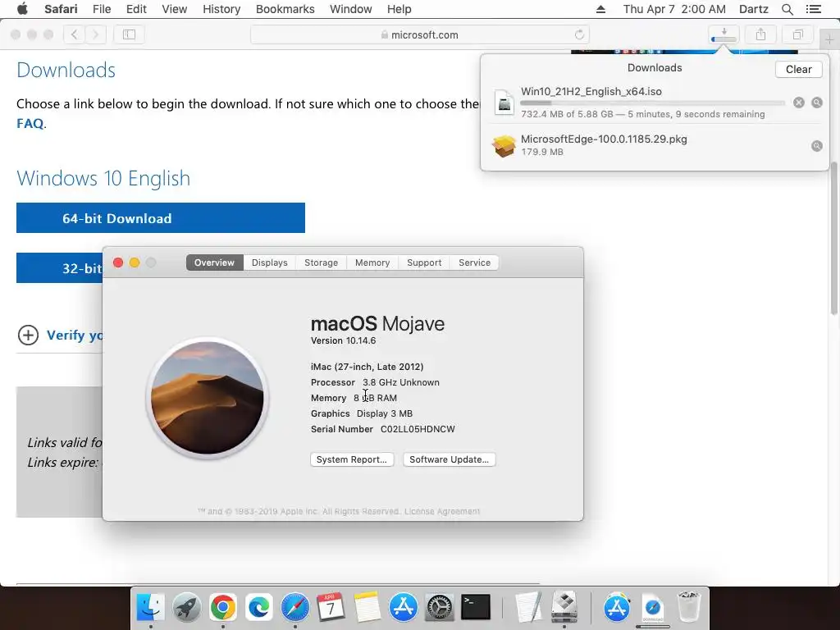Image resolution: width=840 pixels, height=630 pixels.
Task: Open the Safari downloads stack in Dock
Action: pyautogui.click(x=653, y=608)
